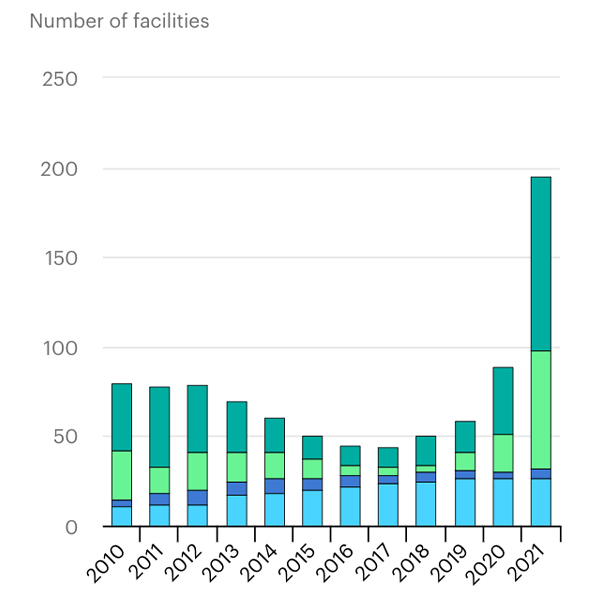Click the teal segment of the 2013 bar
This screenshot has width=600, height=600.
236,427
